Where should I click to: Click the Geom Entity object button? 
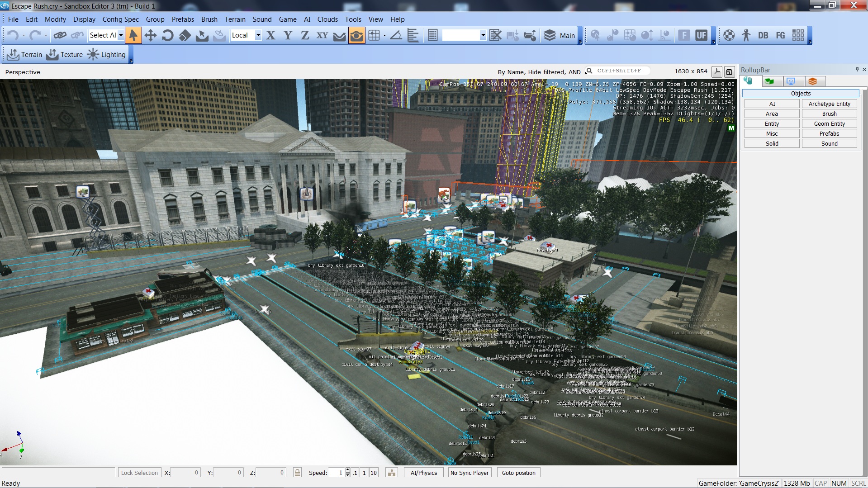(829, 124)
